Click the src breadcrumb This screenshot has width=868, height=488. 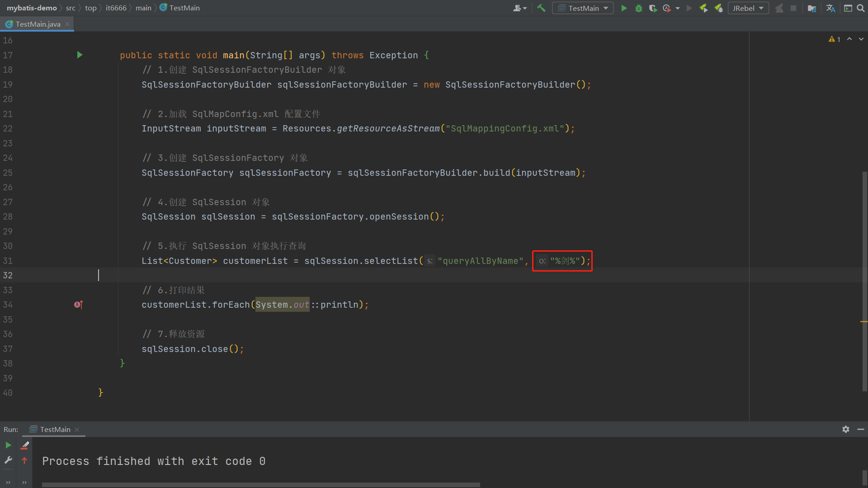click(x=71, y=8)
